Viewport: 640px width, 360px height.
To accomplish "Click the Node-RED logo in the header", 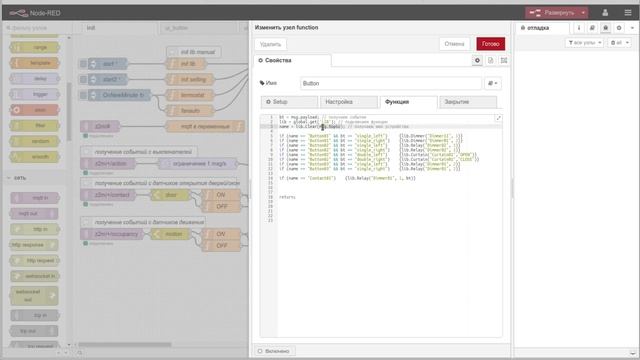I will tap(35, 13).
